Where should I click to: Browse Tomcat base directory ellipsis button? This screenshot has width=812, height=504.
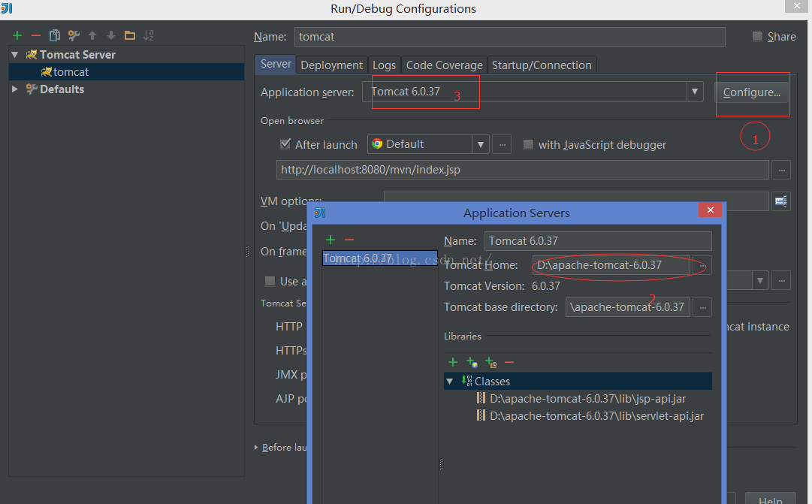pos(702,307)
